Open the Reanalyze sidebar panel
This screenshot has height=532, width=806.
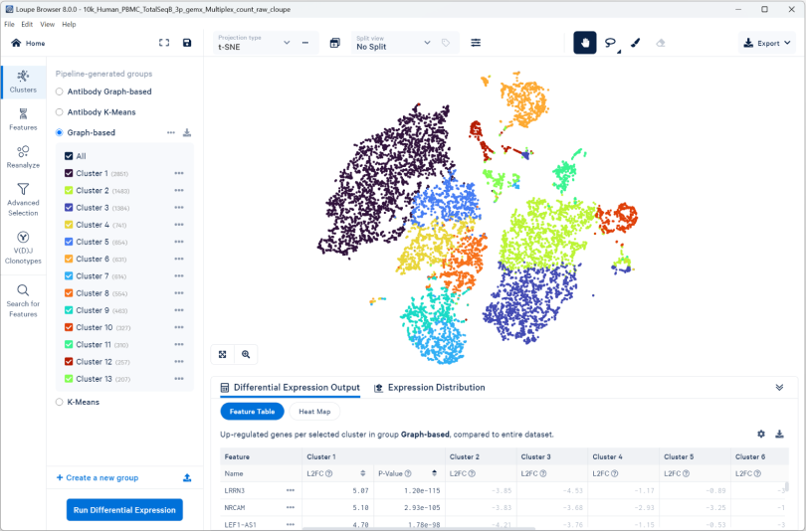pyautogui.click(x=23, y=157)
